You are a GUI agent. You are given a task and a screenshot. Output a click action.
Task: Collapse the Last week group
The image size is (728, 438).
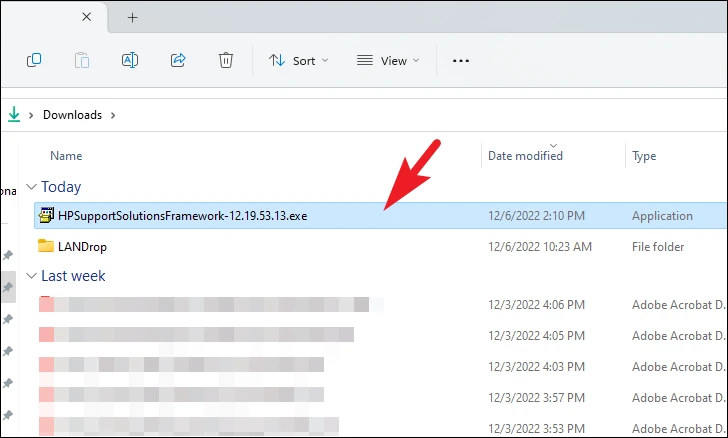click(x=31, y=276)
